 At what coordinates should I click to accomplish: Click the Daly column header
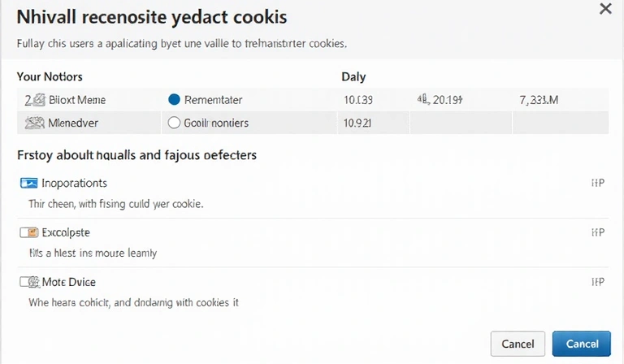point(353,77)
